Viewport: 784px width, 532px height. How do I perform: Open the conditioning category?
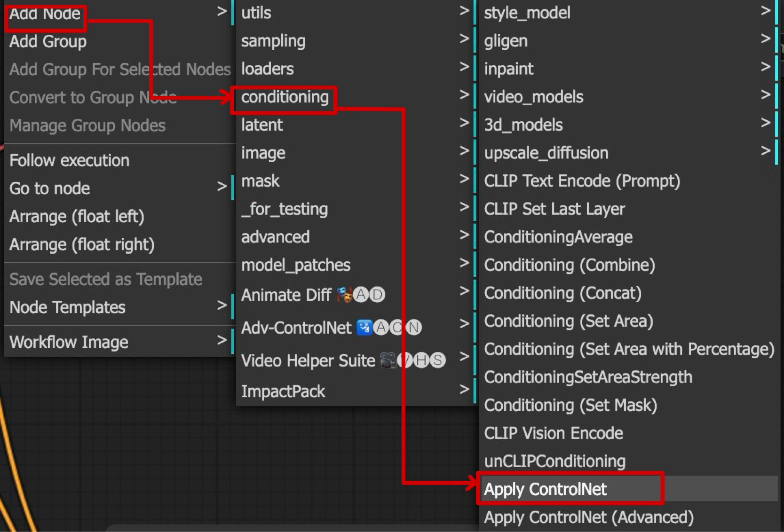click(285, 98)
